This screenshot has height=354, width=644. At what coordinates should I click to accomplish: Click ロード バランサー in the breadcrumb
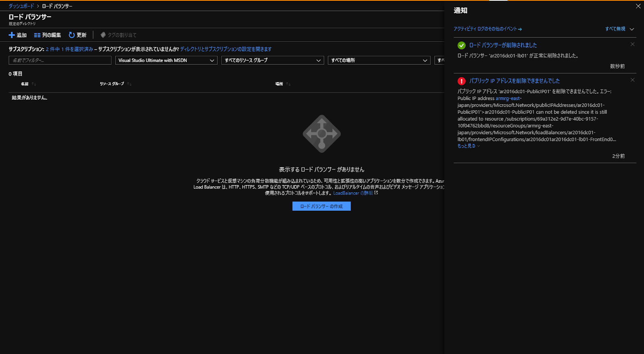[57, 6]
